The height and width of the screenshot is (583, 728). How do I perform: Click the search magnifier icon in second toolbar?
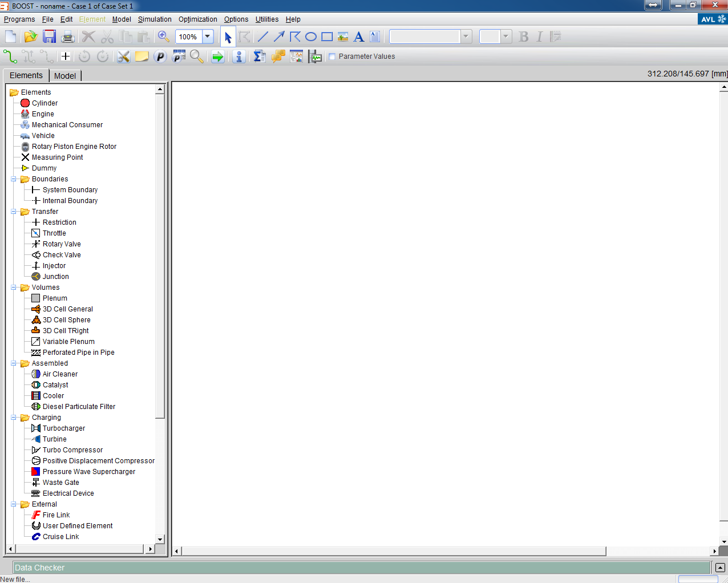pos(197,56)
